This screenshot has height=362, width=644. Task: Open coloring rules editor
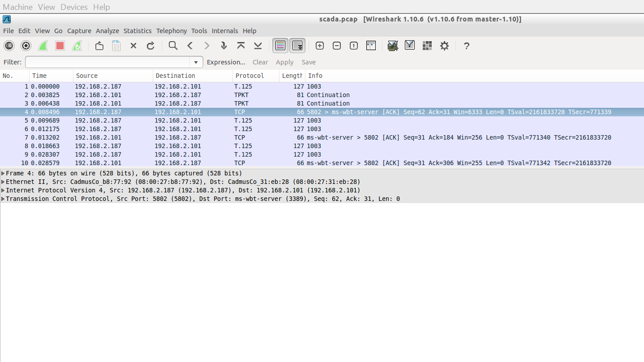[427, 46]
